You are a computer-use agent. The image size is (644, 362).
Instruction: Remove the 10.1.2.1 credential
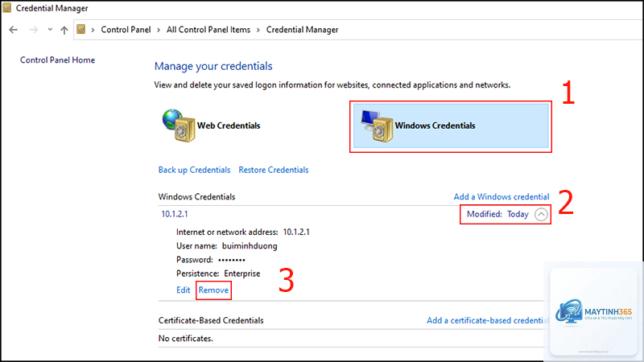(x=213, y=290)
